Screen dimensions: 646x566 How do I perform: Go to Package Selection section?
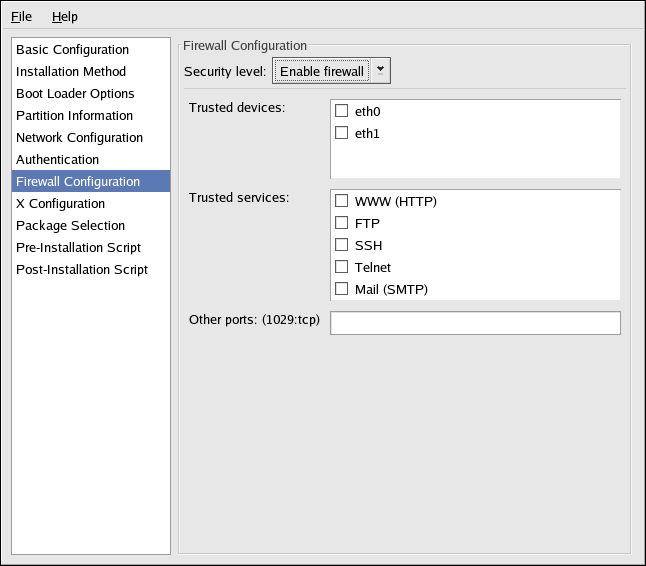(70, 226)
